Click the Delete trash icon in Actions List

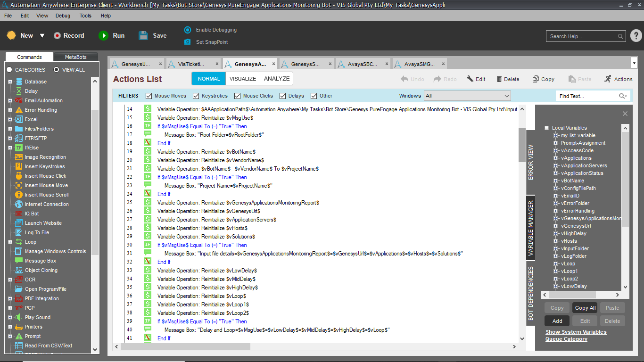[x=499, y=79]
